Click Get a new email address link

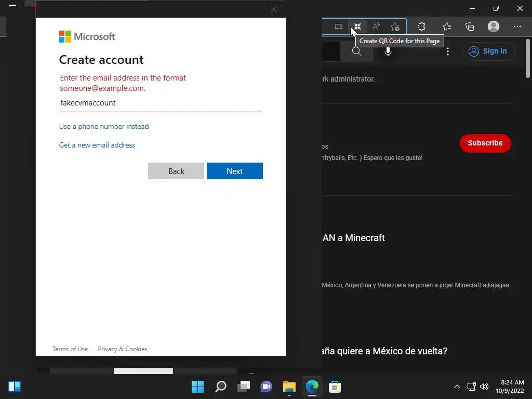click(97, 145)
